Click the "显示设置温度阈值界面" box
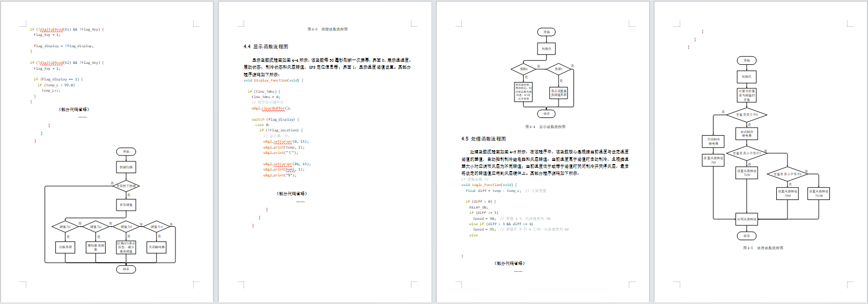 tap(558, 93)
